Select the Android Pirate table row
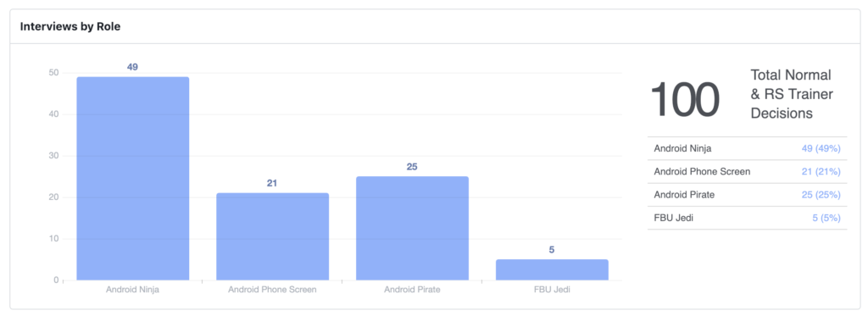The height and width of the screenshot is (316, 868). coord(747,195)
